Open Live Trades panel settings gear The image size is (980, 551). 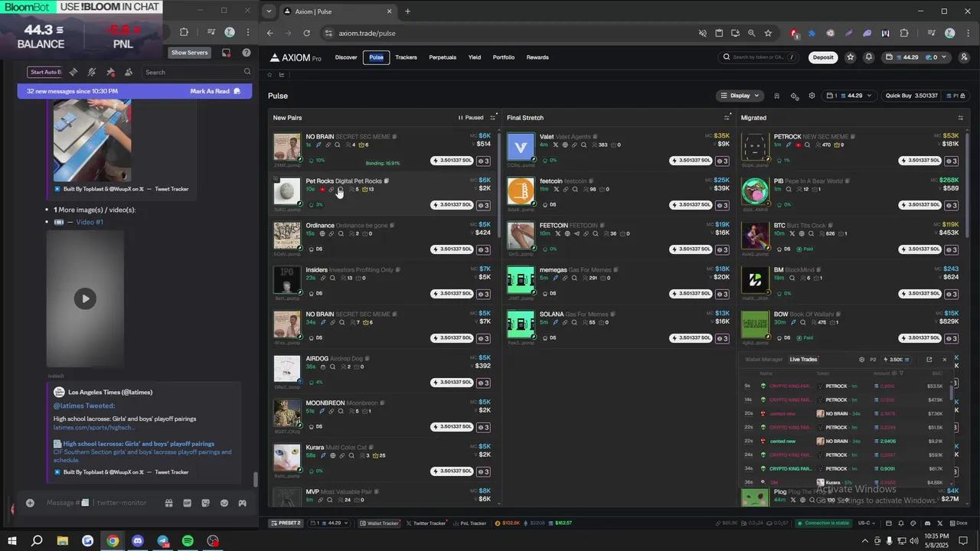pos(861,360)
